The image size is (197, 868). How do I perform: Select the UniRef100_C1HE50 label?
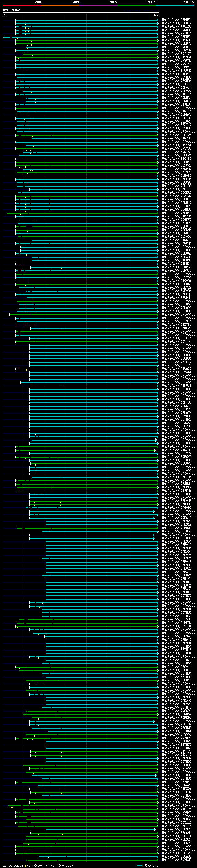coord(177,623)
